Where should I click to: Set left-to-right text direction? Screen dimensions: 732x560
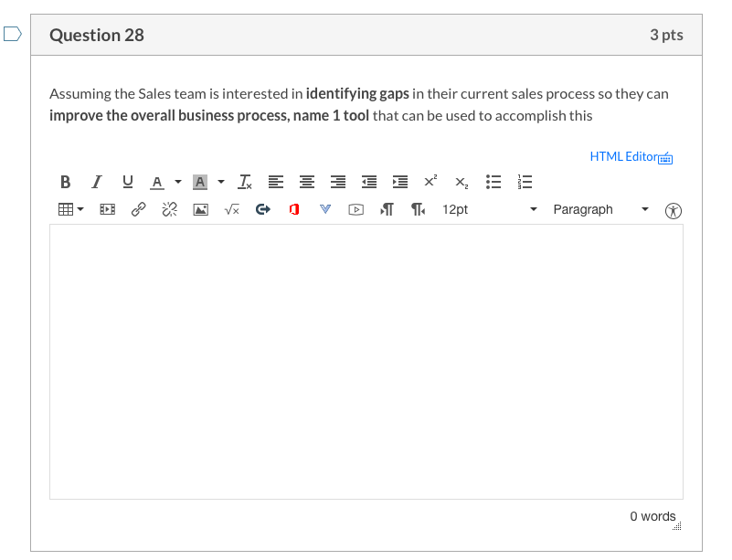[x=387, y=209]
